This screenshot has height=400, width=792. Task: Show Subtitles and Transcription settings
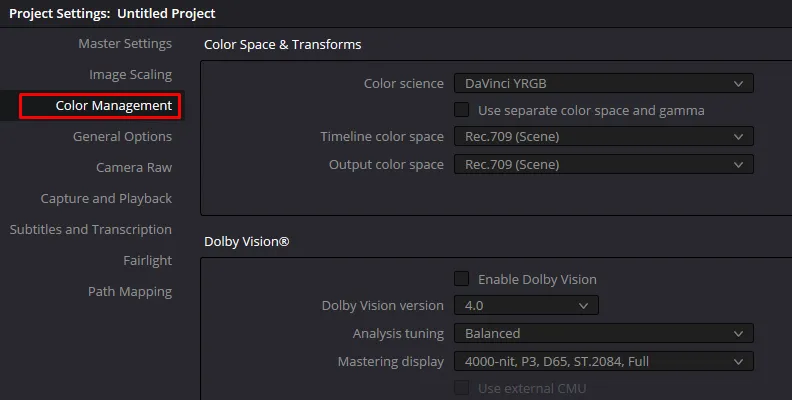click(x=91, y=230)
